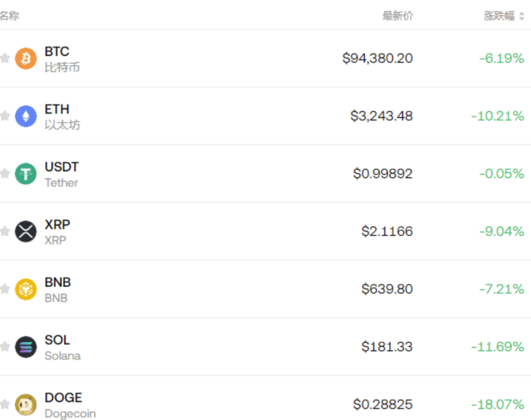Open the DOGE Dogecoin name link
This screenshot has height=420, width=531.
(x=70, y=405)
